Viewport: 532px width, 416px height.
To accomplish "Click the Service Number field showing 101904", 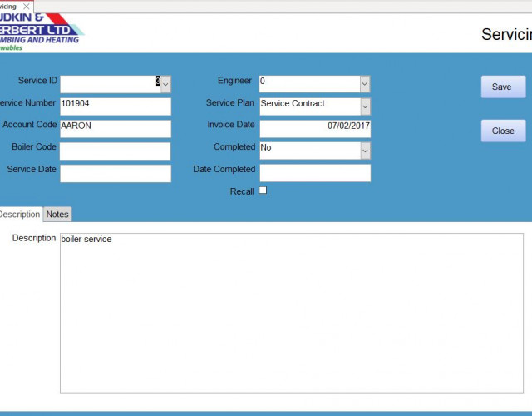I will (x=115, y=106).
